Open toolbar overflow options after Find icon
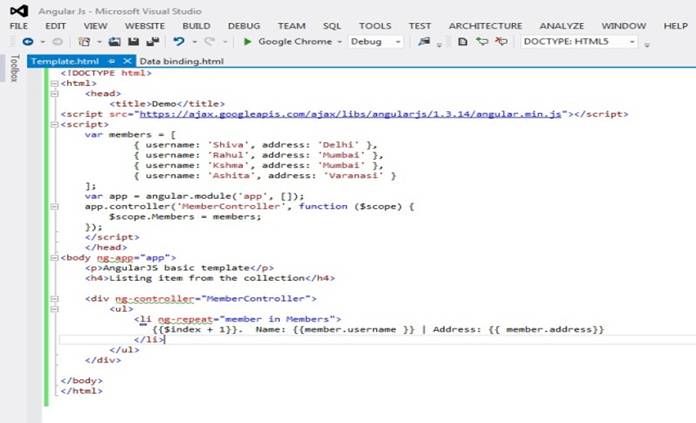 (x=439, y=44)
